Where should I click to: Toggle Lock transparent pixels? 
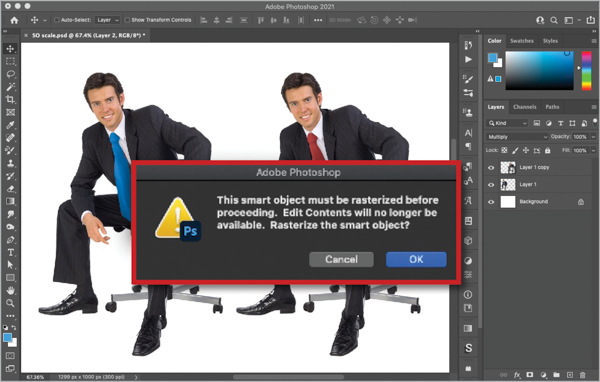tap(504, 150)
